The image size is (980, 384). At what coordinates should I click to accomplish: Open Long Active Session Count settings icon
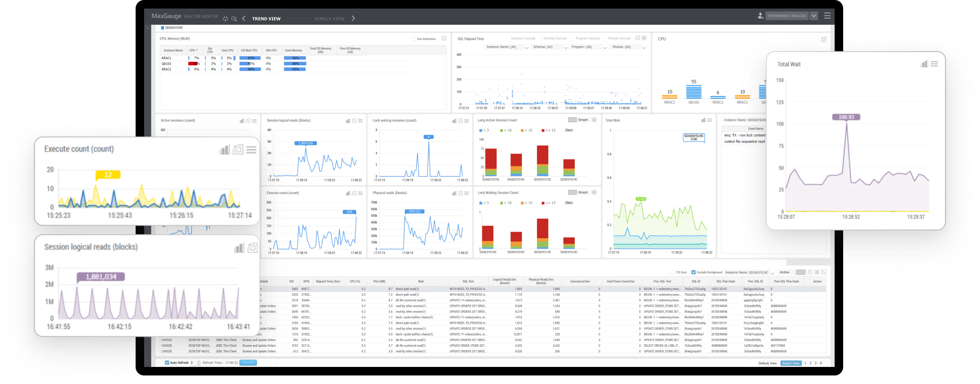[594, 120]
